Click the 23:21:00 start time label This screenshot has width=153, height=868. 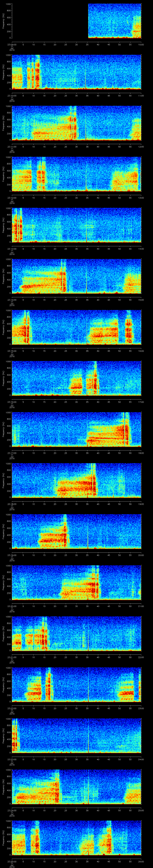12,657
